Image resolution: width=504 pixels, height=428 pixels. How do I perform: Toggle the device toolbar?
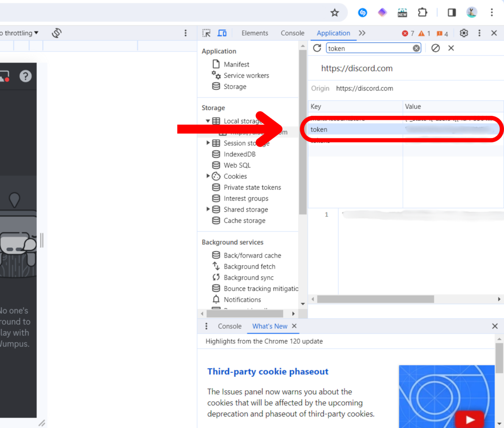coord(222,33)
